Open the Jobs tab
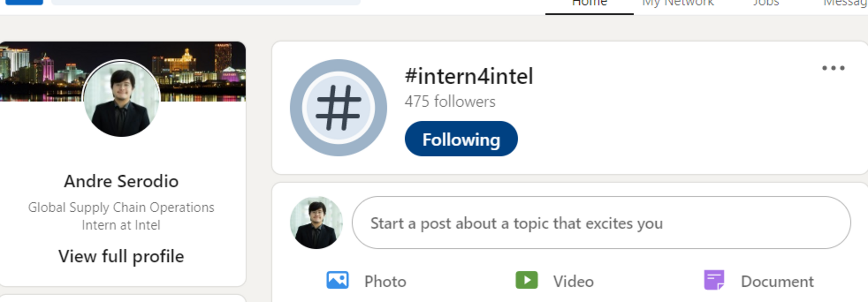The image size is (868, 302). point(766,3)
